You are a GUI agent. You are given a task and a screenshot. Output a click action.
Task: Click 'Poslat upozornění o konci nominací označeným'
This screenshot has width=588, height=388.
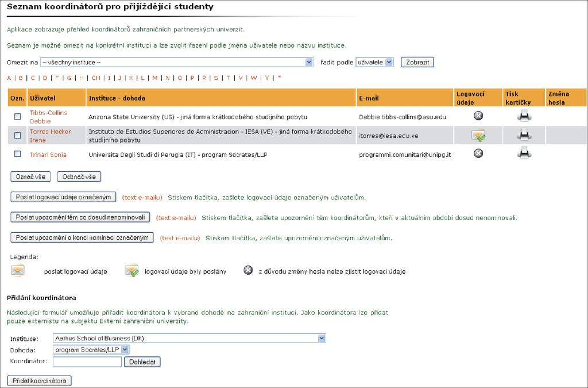tap(82, 237)
